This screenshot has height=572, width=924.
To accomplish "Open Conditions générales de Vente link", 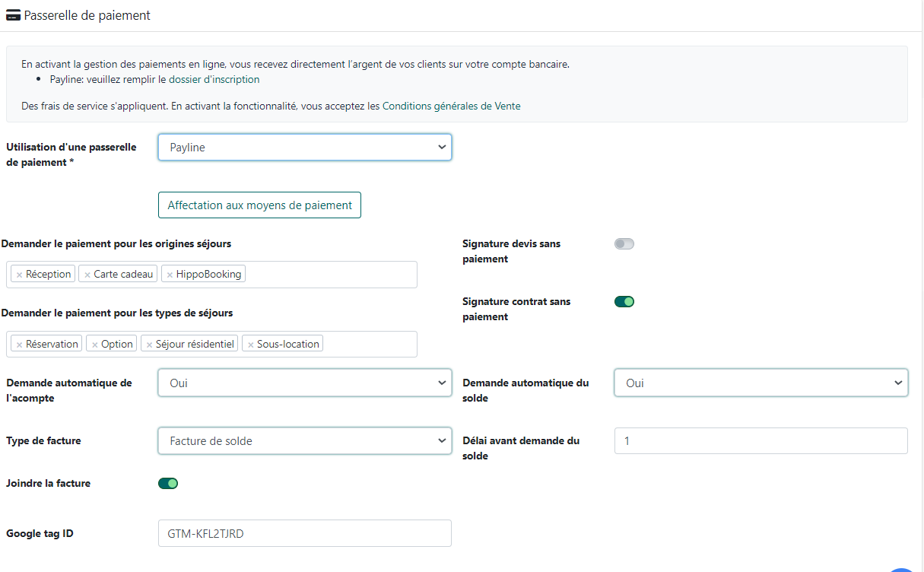I will click(451, 106).
